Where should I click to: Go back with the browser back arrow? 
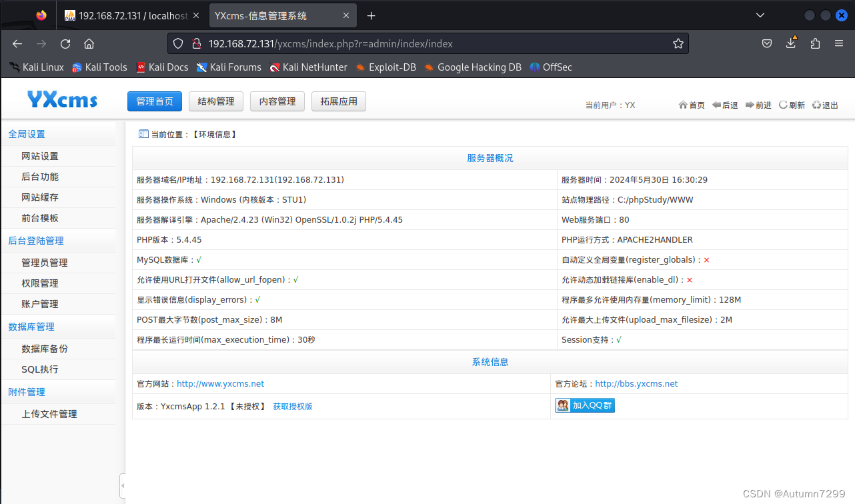17,44
